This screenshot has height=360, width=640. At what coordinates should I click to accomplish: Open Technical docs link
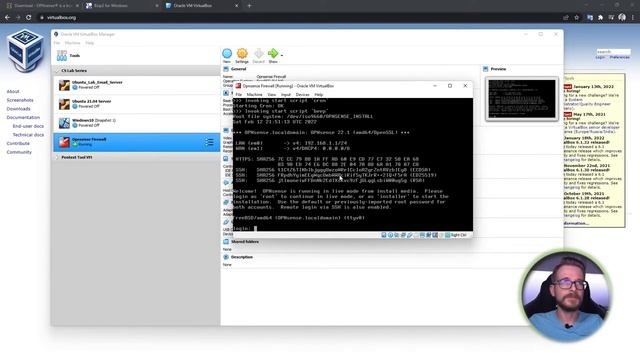click(28, 135)
